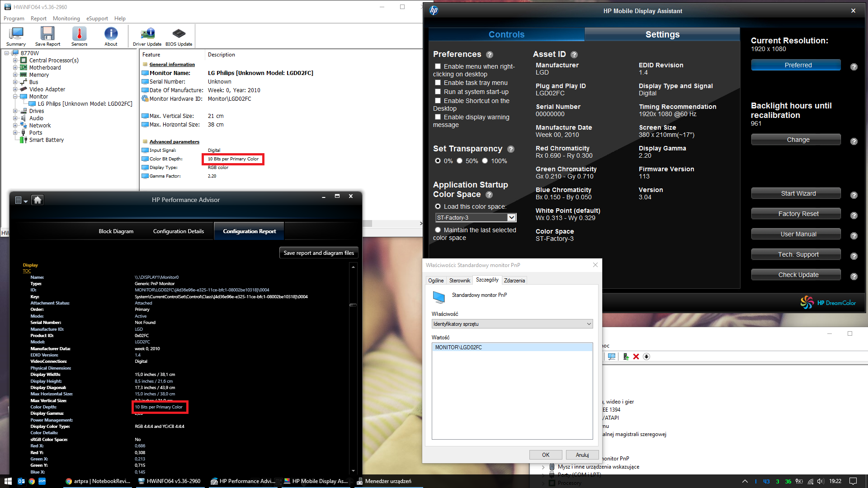The width and height of the screenshot is (868, 488).
Task: Click the Preferred resolution button
Action: click(x=796, y=65)
